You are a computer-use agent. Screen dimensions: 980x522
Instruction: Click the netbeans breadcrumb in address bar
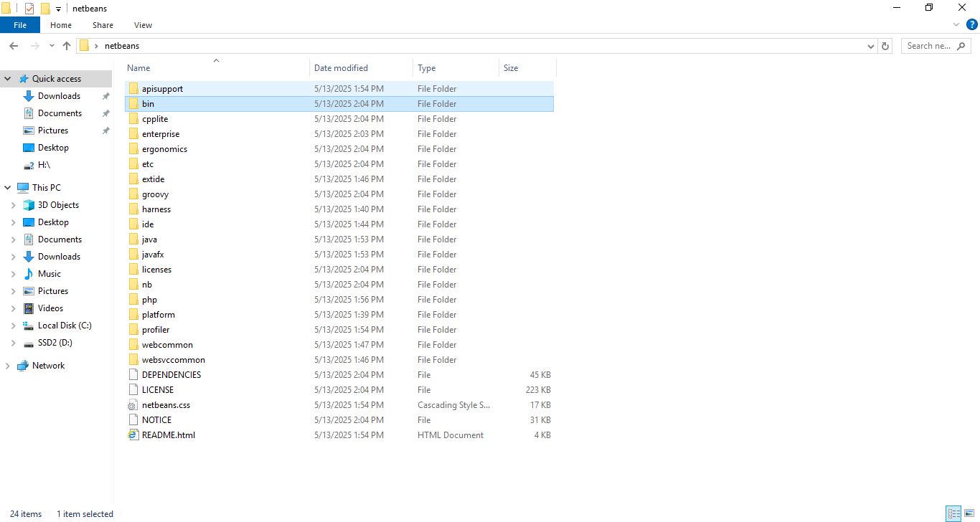coord(122,46)
